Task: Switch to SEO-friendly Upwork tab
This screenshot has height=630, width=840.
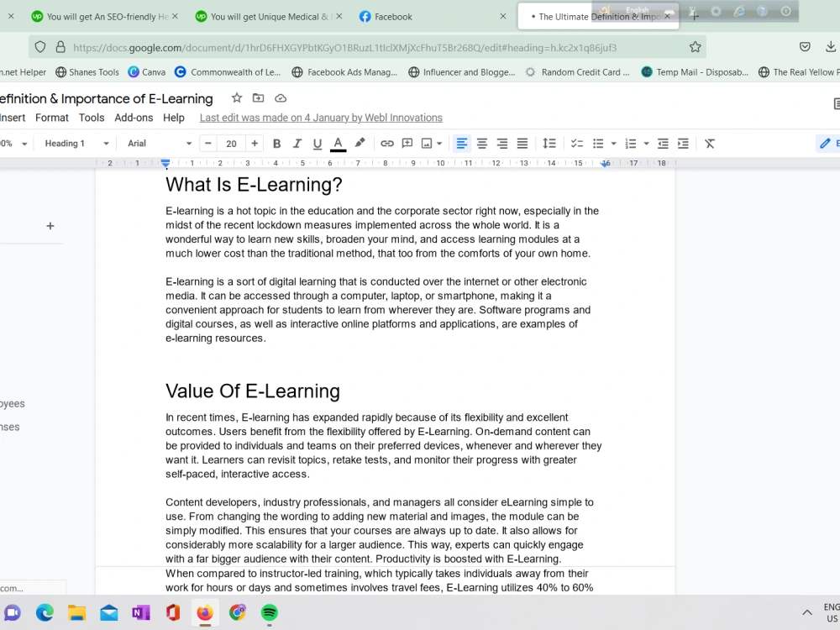Action: click(x=105, y=17)
